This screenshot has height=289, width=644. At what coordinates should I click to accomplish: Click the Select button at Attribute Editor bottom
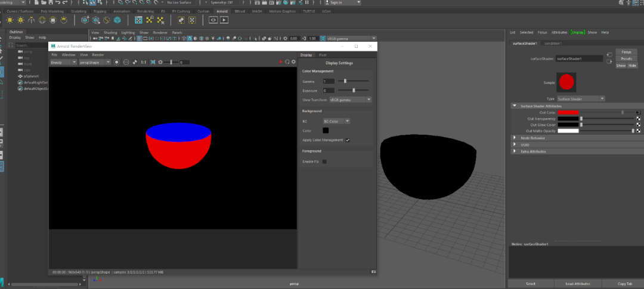click(x=531, y=284)
